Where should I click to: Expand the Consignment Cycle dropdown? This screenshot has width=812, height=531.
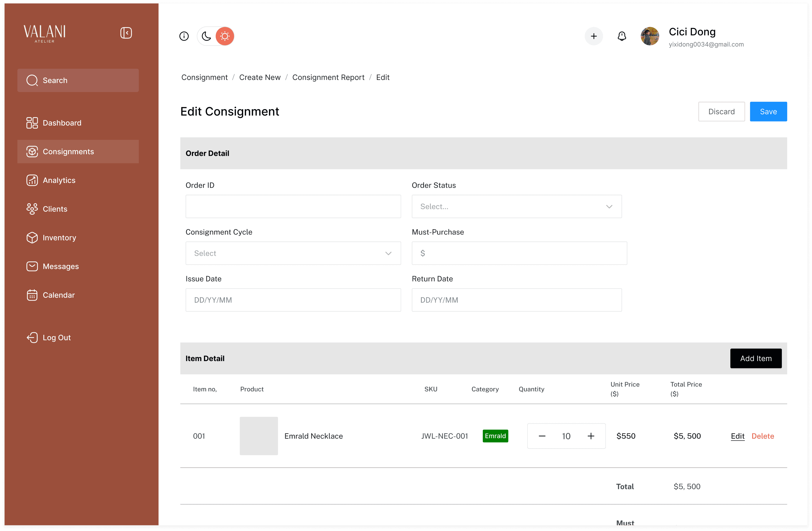(293, 253)
